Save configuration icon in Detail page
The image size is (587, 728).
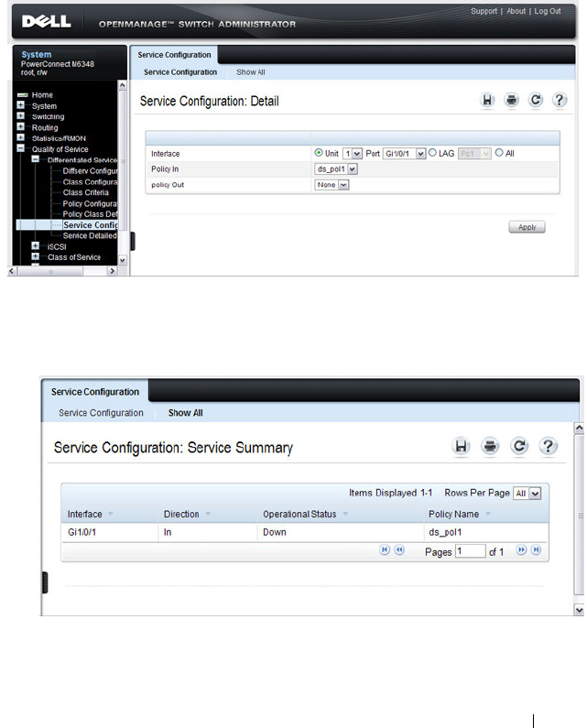tap(487, 100)
